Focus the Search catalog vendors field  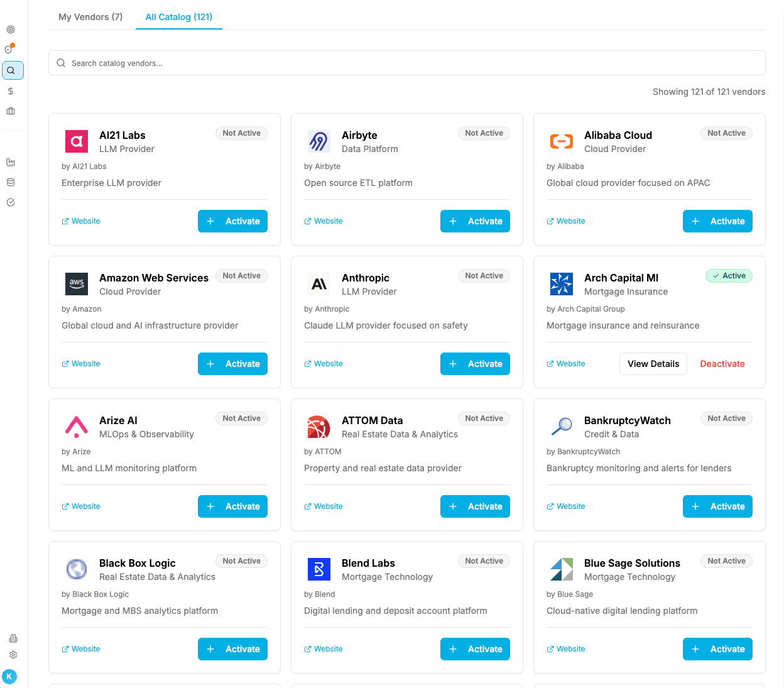click(x=407, y=63)
